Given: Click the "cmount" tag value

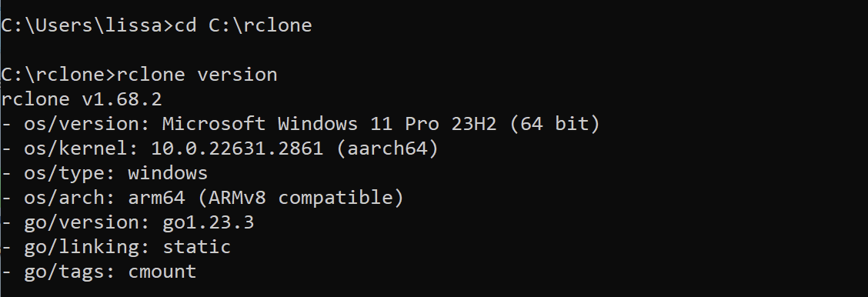Looking at the screenshot, I should coord(162,272).
